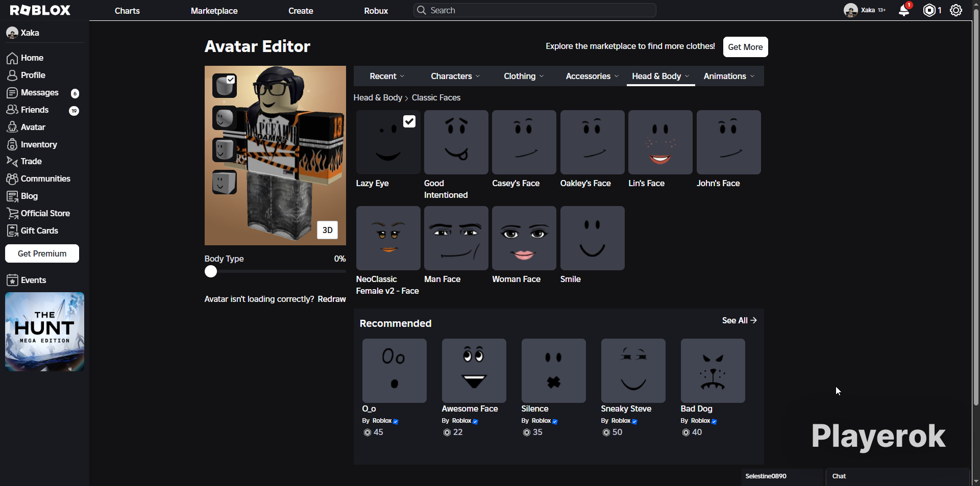Click the Trade sidebar icon
The width and height of the screenshot is (980, 486).
click(12, 162)
